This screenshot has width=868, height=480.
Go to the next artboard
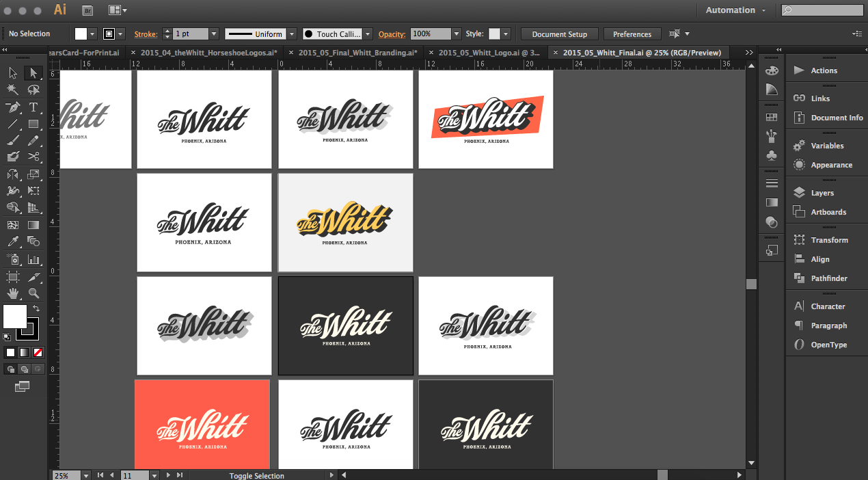[x=168, y=475]
